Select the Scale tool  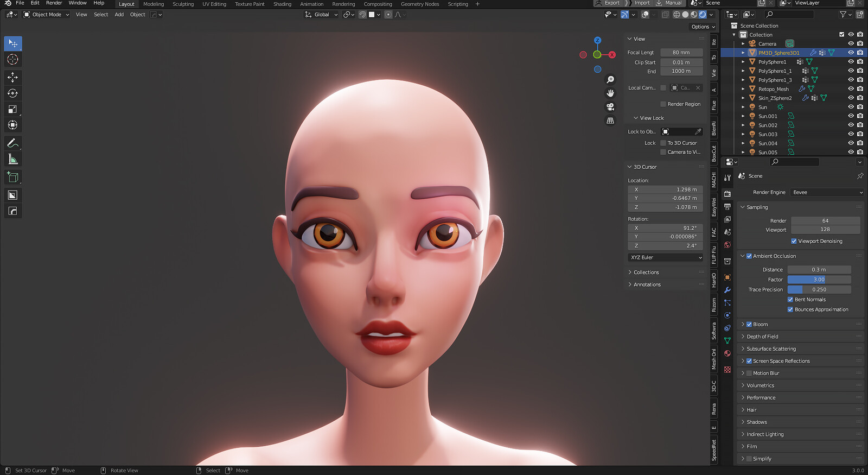pyautogui.click(x=13, y=109)
